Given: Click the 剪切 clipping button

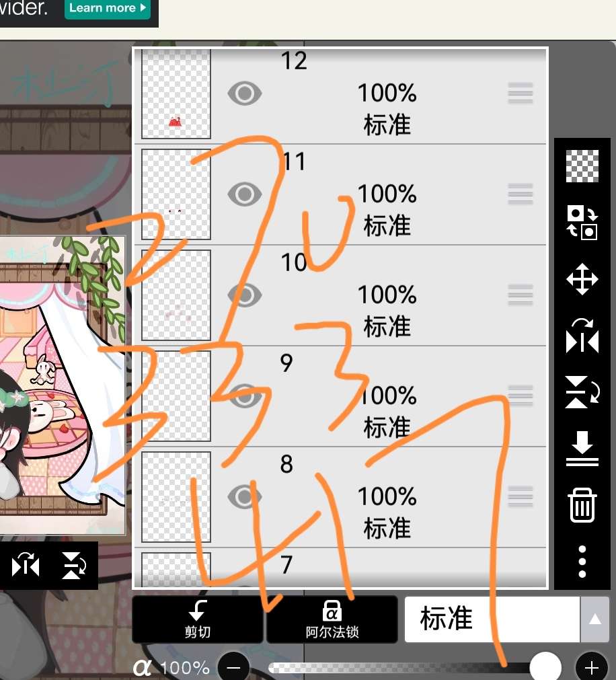Looking at the screenshot, I should [x=198, y=619].
